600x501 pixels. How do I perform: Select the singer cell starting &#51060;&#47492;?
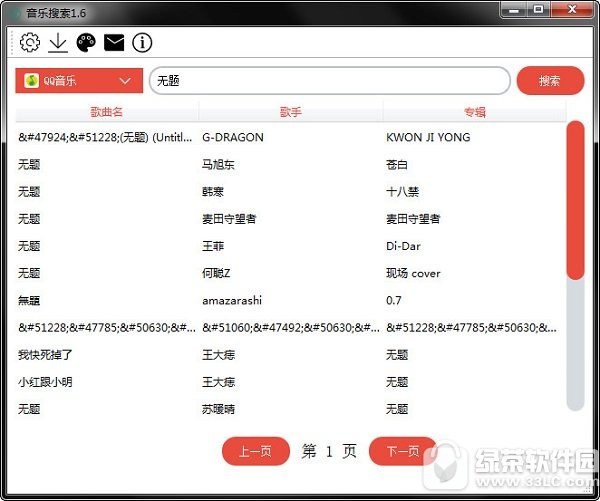(291, 328)
